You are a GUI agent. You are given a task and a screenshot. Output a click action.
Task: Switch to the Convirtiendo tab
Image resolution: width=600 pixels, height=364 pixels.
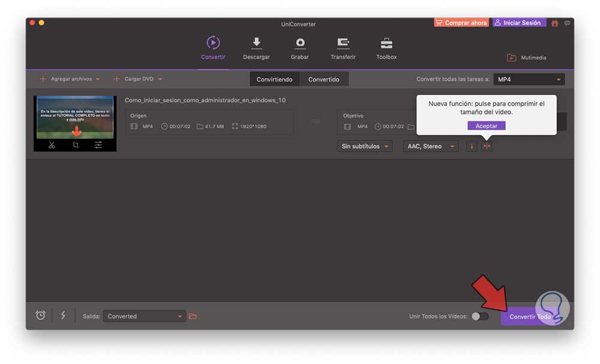(274, 79)
